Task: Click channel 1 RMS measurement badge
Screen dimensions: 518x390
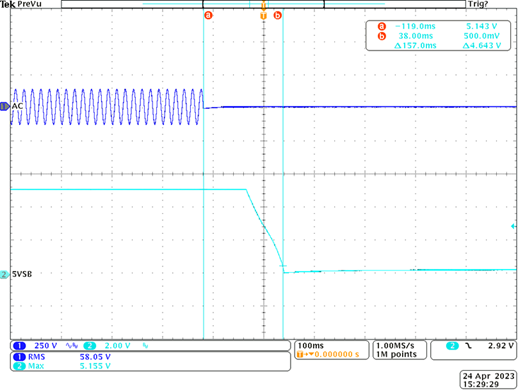Action: tap(19, 357)
